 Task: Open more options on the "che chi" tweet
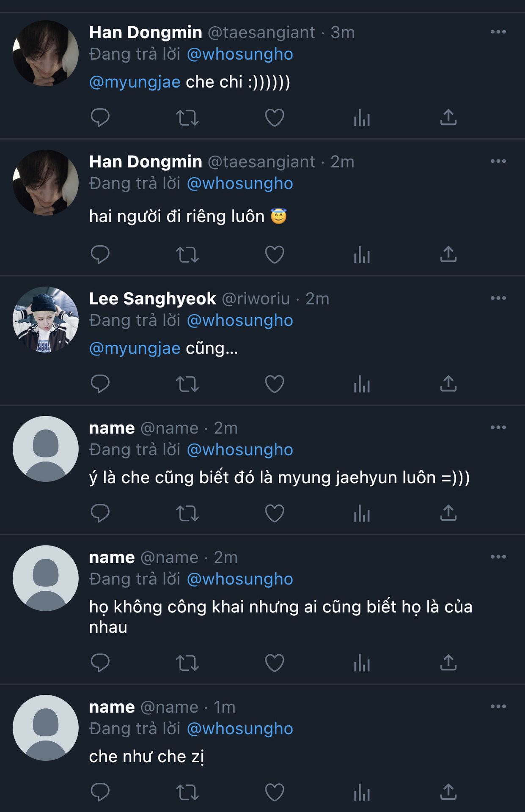pos(498,32)
